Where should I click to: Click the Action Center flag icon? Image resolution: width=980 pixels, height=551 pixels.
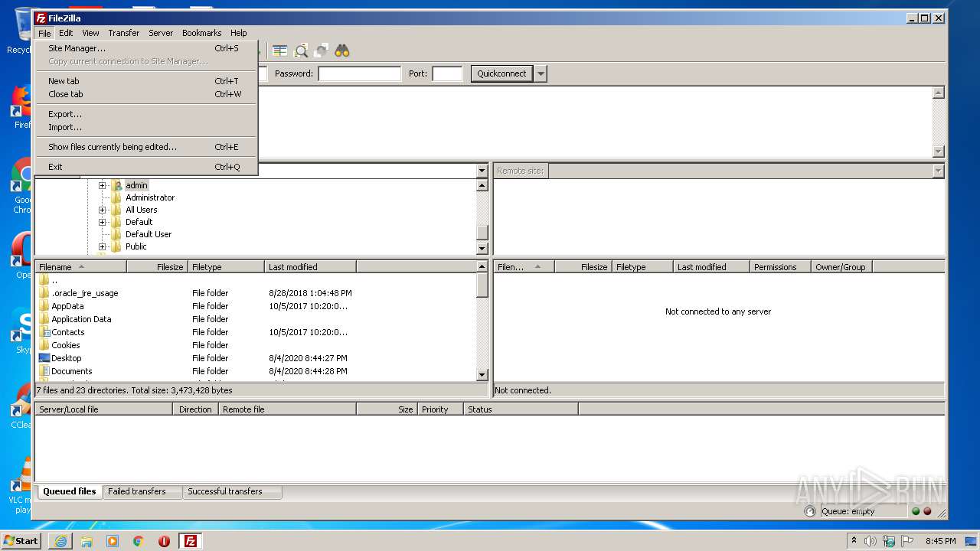906,541
